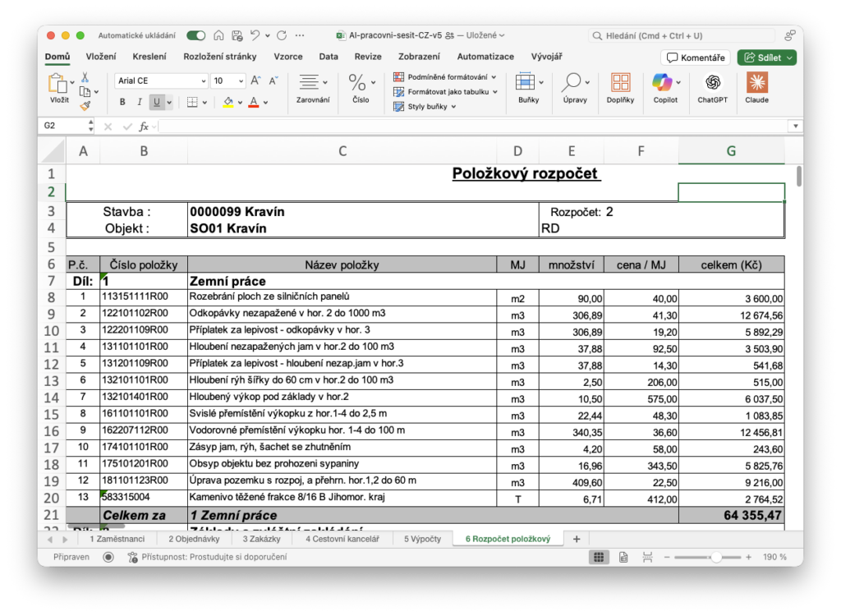Toggle Underline formatting

[x=157, y=102]
